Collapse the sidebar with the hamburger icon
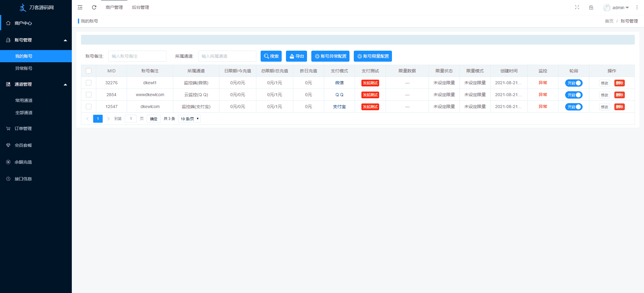Screen dimensions: 644x293 80,7
